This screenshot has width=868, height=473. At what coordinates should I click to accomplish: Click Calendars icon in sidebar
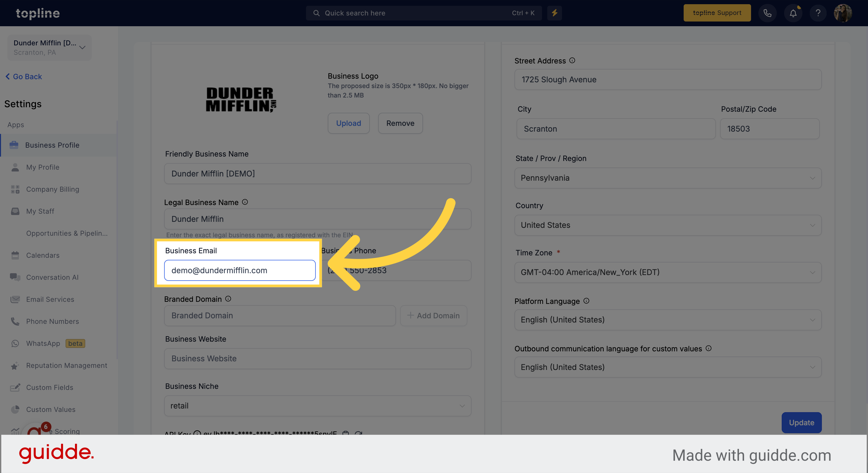15,255
